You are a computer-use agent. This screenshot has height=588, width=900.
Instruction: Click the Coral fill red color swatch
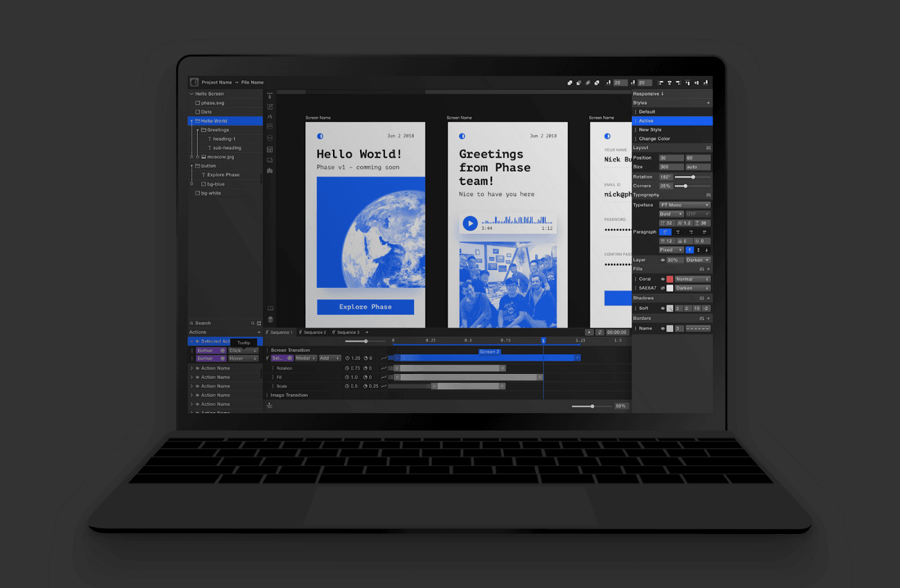(x=670, y=279)
